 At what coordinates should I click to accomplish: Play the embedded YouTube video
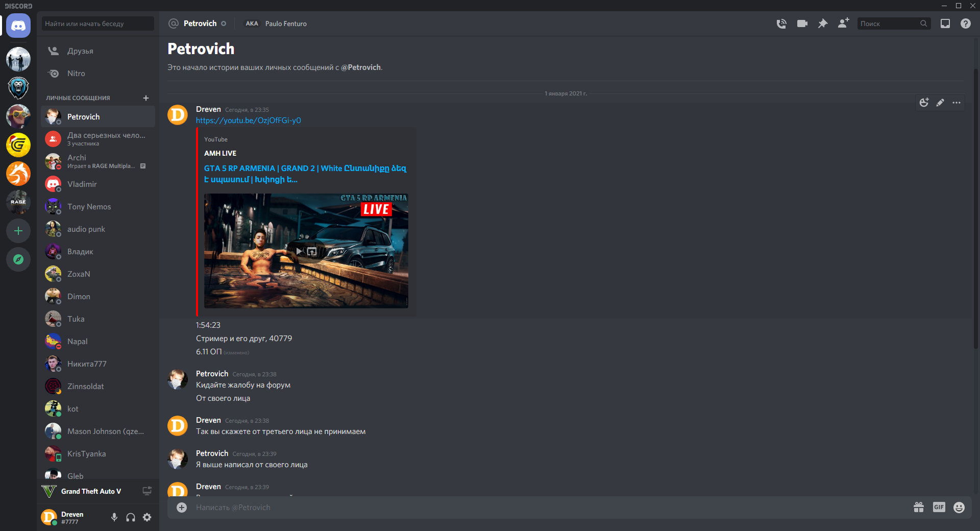(299, 251)
